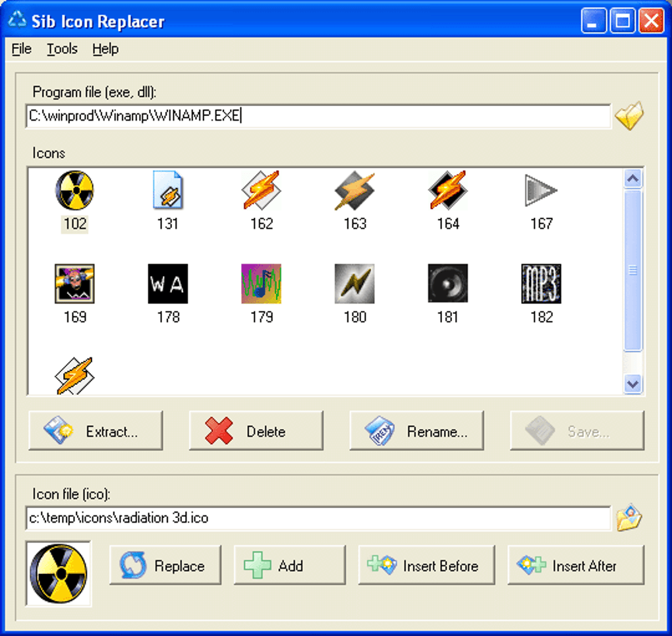Open the File menu
The image size is (672, 636).
click(x=22, y=49)
